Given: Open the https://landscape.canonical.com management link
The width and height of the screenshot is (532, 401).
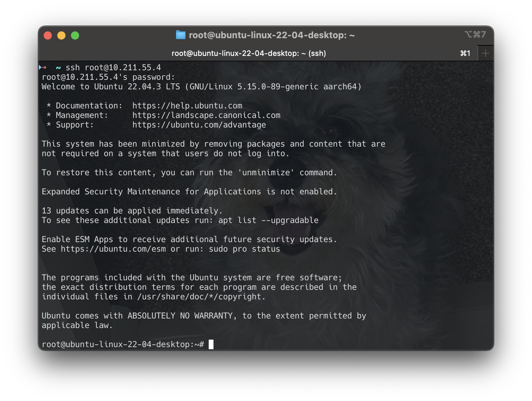Looking at the screenshot, I should (x=206, y=115).
